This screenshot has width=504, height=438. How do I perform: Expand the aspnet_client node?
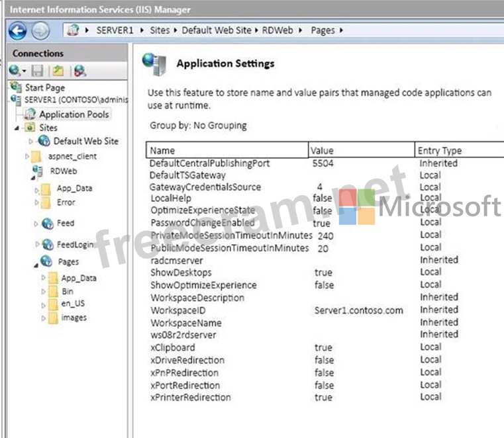point(27,156)
